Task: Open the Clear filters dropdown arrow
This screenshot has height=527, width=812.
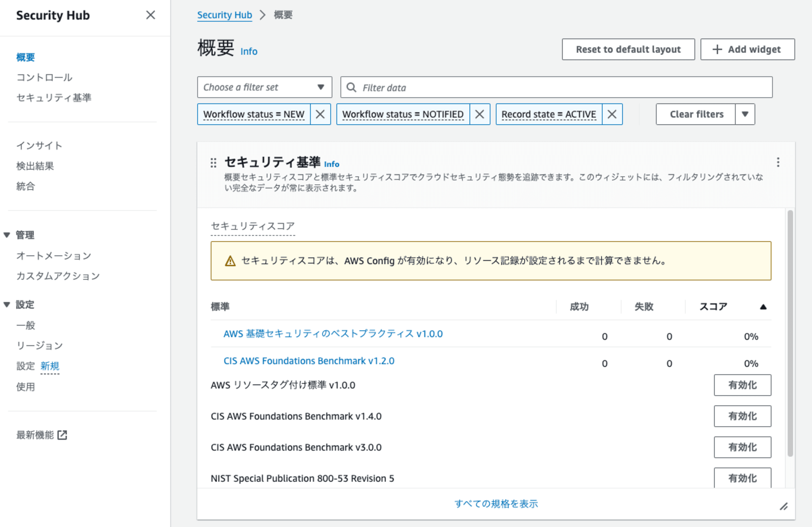Action: click(x=745, y=114)
